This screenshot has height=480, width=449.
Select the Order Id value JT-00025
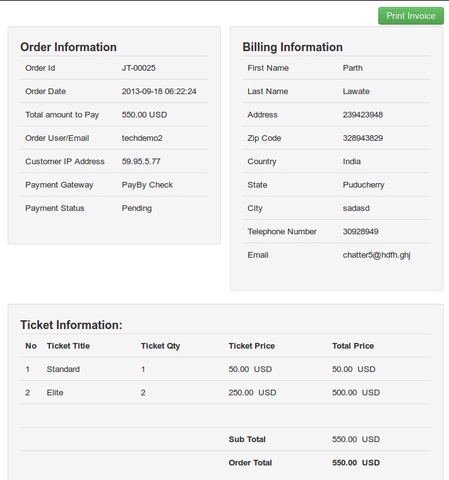point(138,68)
